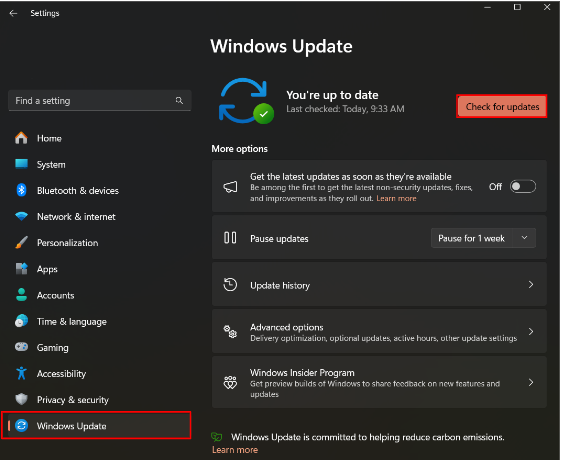
Task: Click the megaphone icon for latest updates
Action: 230,187
